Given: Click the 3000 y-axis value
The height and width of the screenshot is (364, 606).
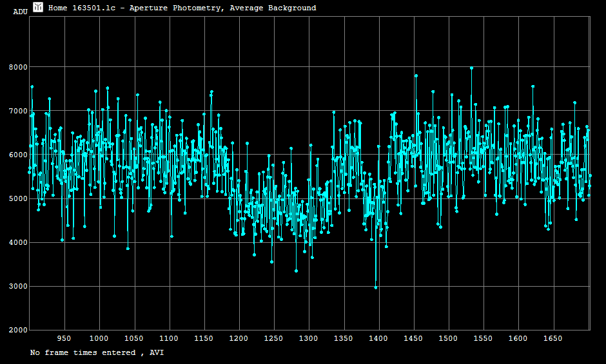Looking at the screenshot, I should pos(19,286).
